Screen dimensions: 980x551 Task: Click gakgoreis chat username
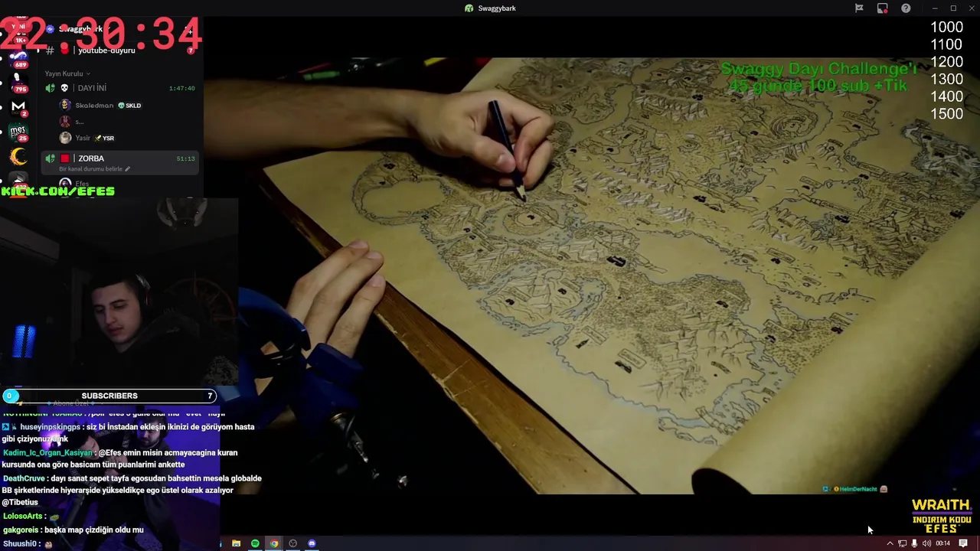[21, 530]
